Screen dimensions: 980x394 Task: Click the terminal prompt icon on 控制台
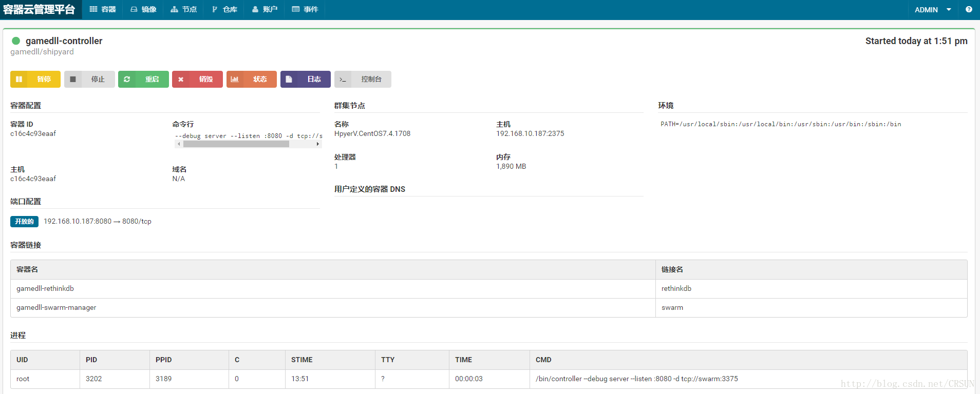(x=343, y=80)
